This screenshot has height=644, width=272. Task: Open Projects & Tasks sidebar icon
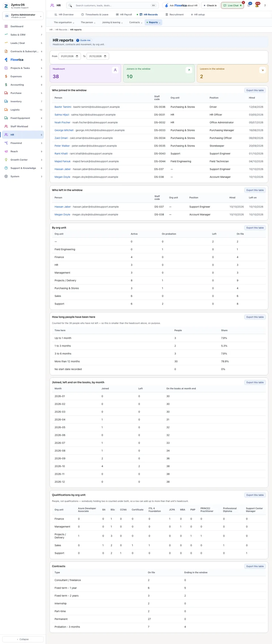point(6,68)
